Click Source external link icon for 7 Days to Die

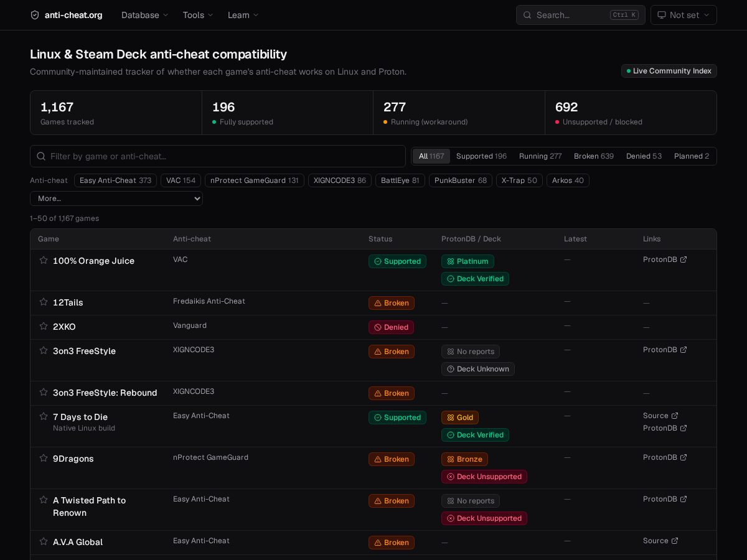point(675,416)
